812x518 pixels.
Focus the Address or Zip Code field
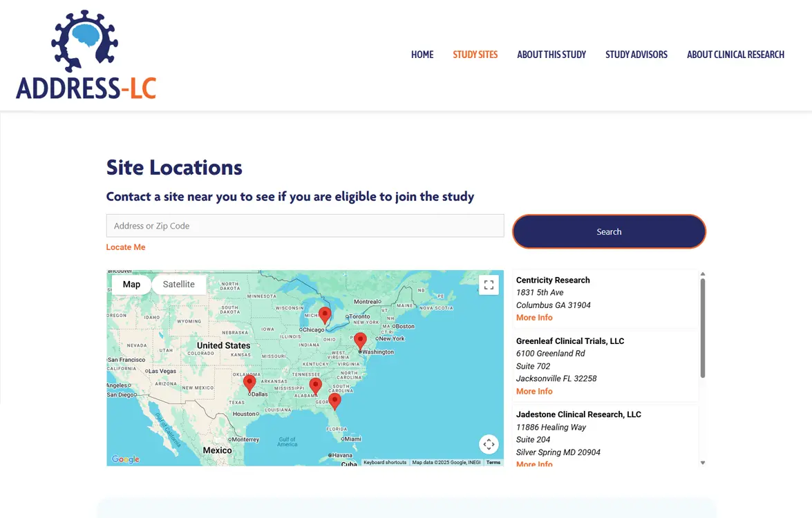pyautogui.click(x=305, y=226)
